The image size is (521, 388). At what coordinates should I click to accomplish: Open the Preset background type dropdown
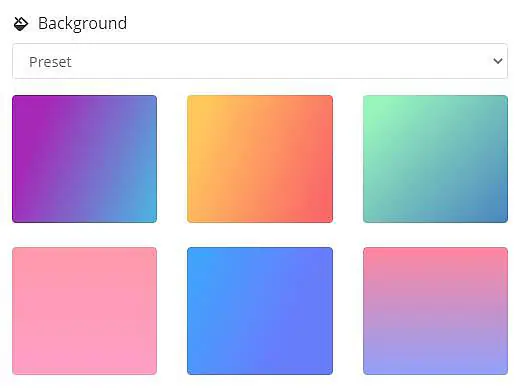click(260, 61)
